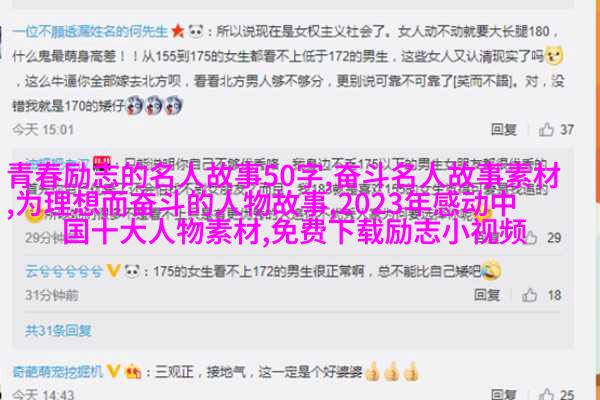This screenshot has height=400, width=600.
Task: Like the nested reply with 29 likes
Action: coord(530,238)
